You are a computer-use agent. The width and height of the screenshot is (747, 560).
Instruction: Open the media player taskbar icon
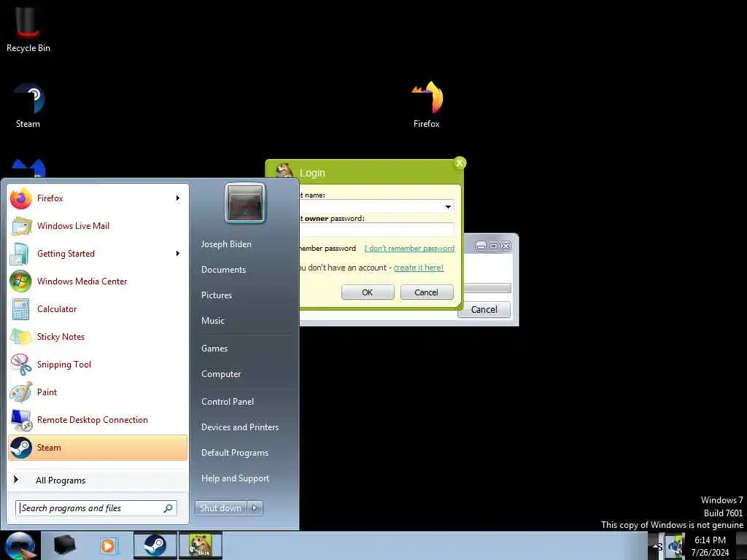(108, 545)
